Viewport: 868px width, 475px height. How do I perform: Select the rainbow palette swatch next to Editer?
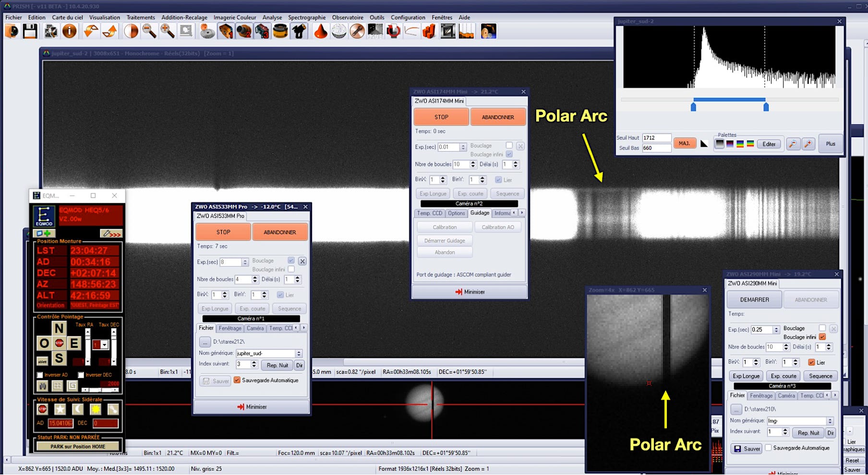point(750,144)
